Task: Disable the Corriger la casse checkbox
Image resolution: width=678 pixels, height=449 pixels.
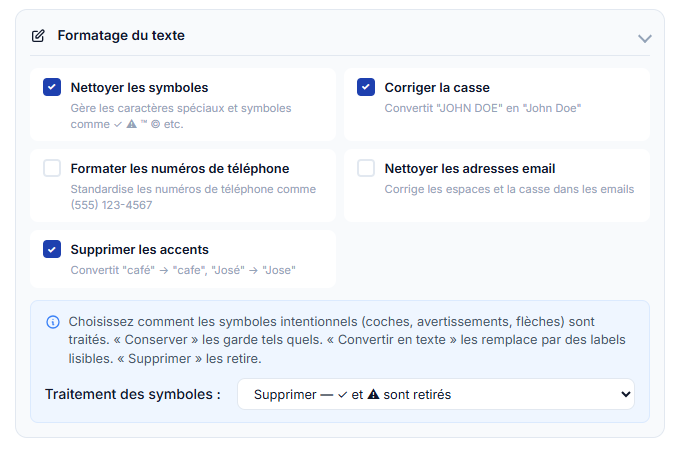Action: (x=366, y=87)
